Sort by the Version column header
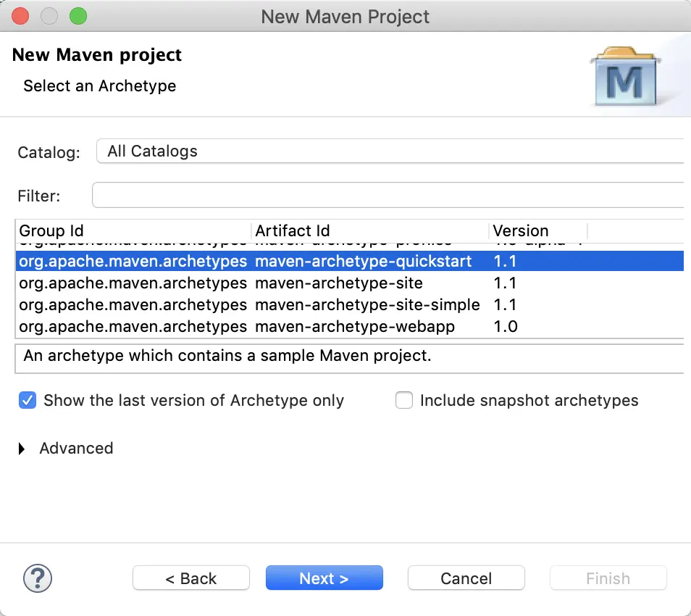This screenshot has height=616, width=691. pos(538,230)
